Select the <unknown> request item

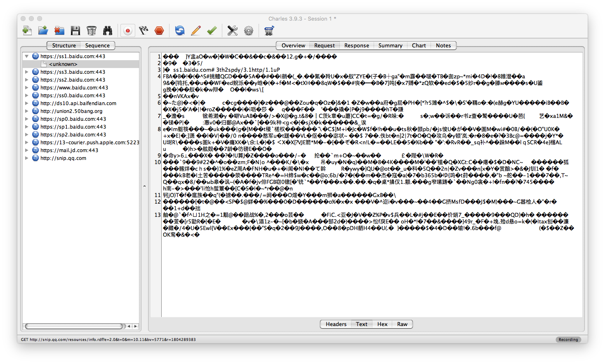63,64
